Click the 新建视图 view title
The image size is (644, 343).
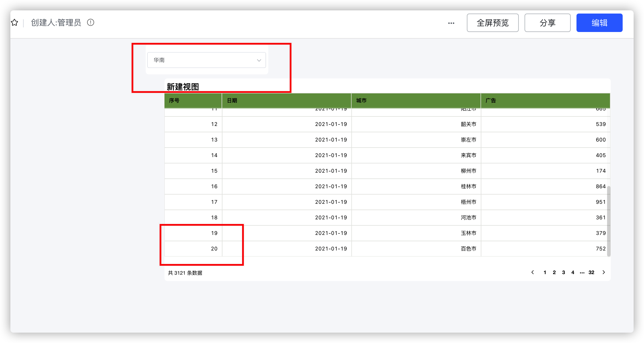point(183,87)
